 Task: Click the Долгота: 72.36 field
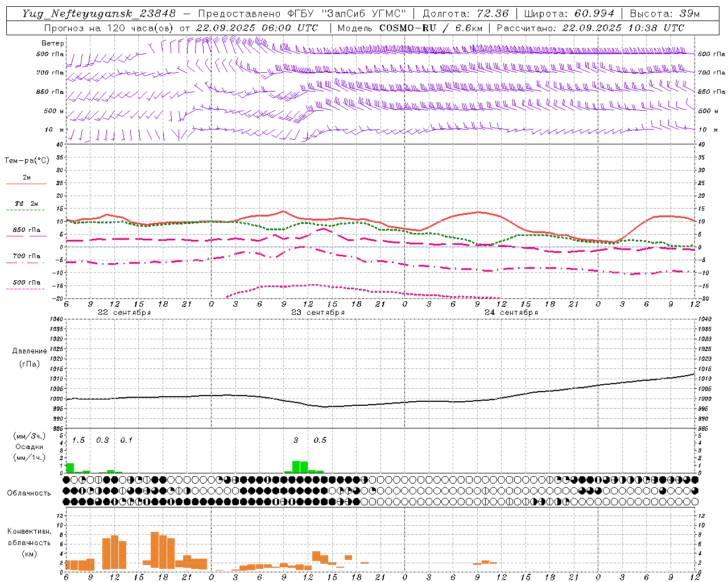tap(465, 14)
